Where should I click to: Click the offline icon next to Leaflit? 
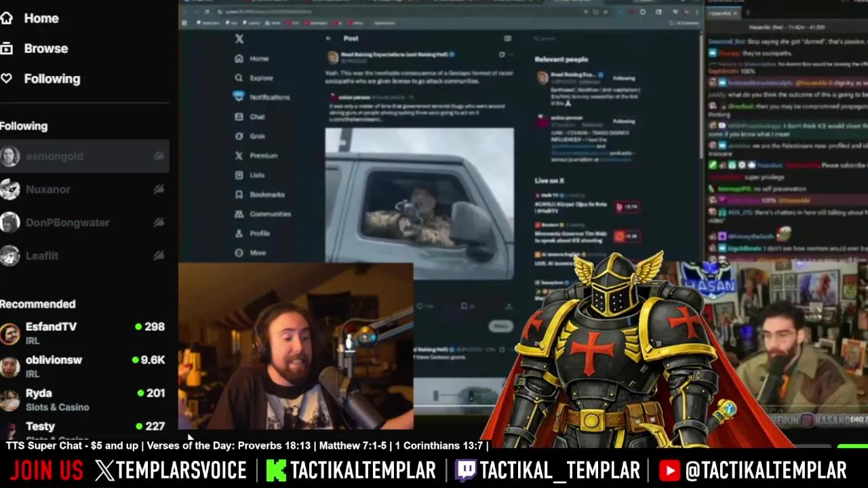(x=159, y=256)
